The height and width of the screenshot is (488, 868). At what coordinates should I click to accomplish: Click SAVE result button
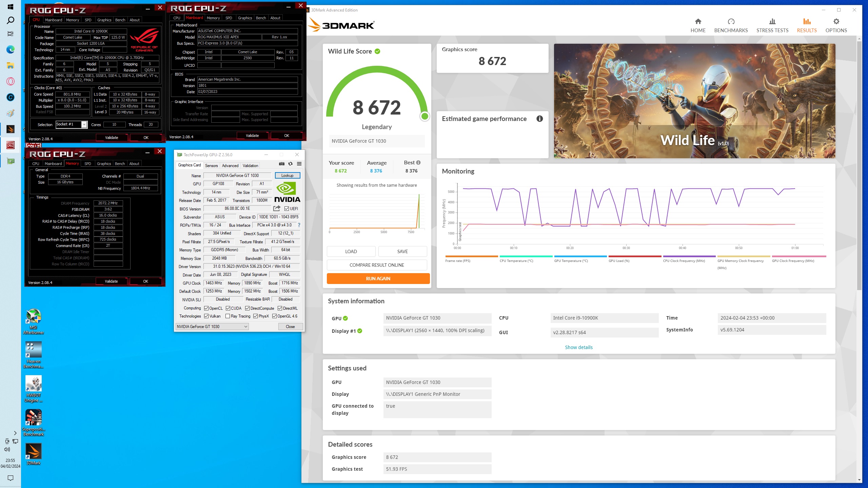pos(402,251)
